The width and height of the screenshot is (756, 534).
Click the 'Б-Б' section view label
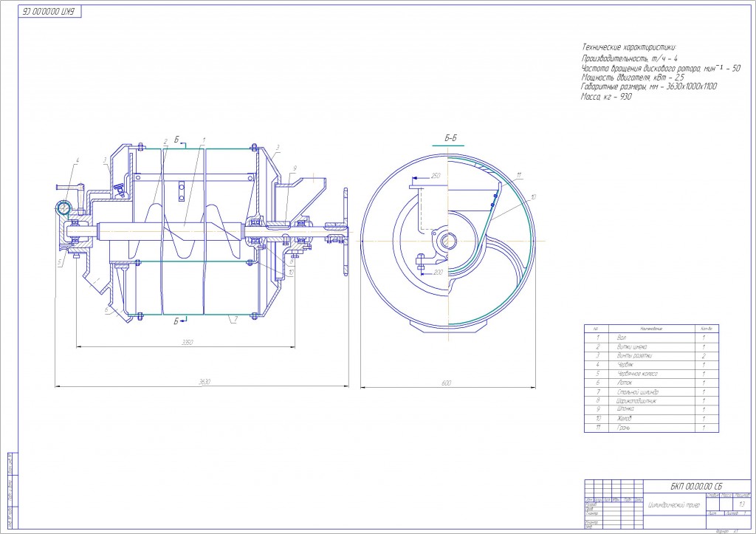451,138
